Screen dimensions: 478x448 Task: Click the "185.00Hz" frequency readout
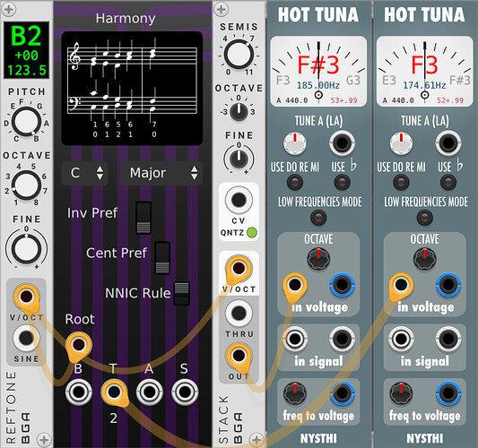(x=318, y=86)
